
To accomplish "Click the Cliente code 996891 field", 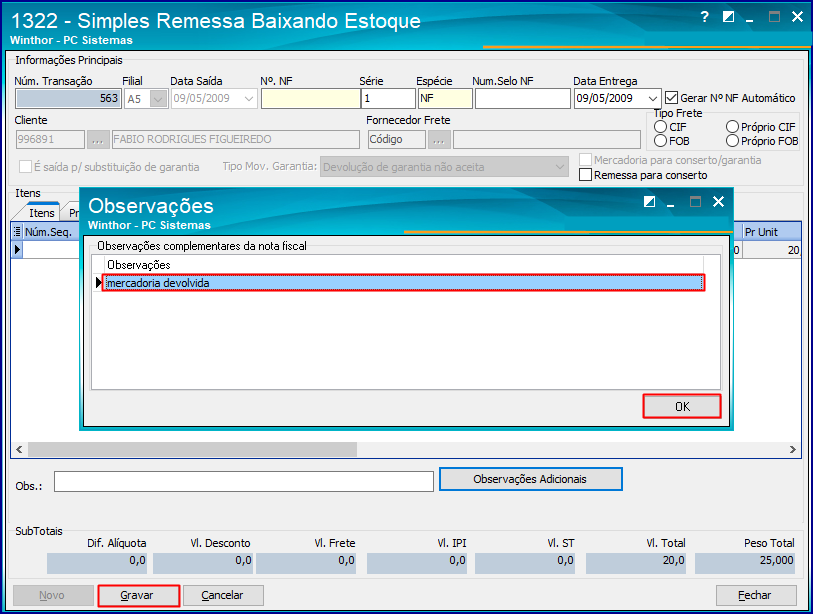I will pyautogui.click(x=50, y=139).
